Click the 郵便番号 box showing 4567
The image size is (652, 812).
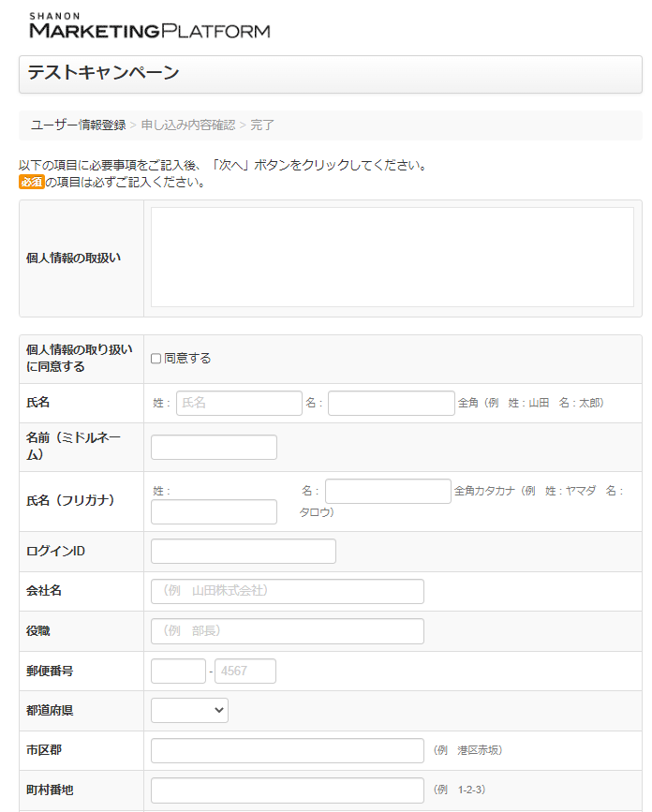coord(245,672)
